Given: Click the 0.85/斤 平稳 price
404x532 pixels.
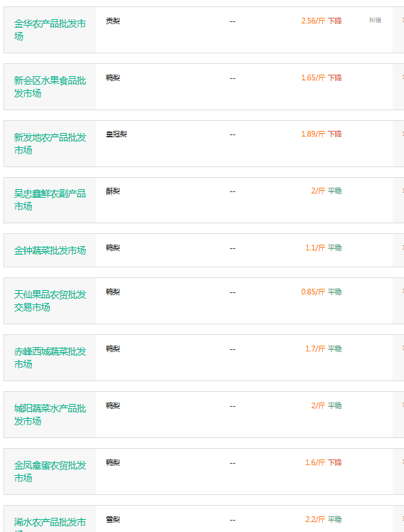Looking at the screenshot, I should 321,292.
